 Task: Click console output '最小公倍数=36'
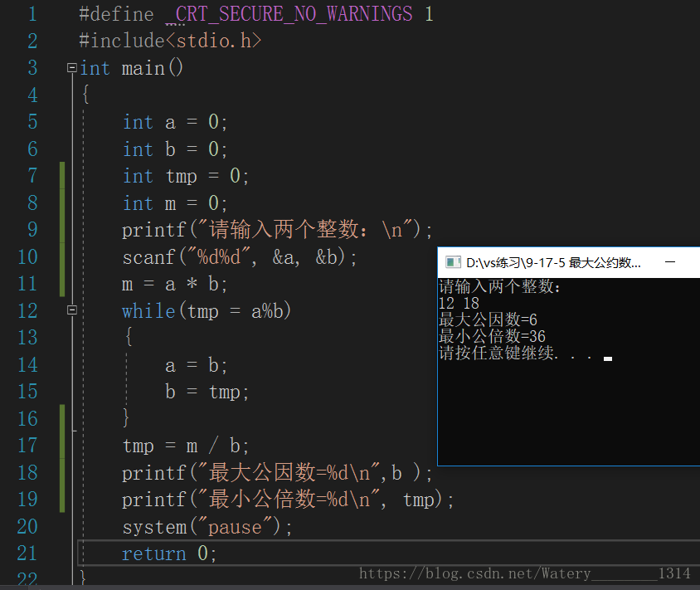[x=492, y=336]
